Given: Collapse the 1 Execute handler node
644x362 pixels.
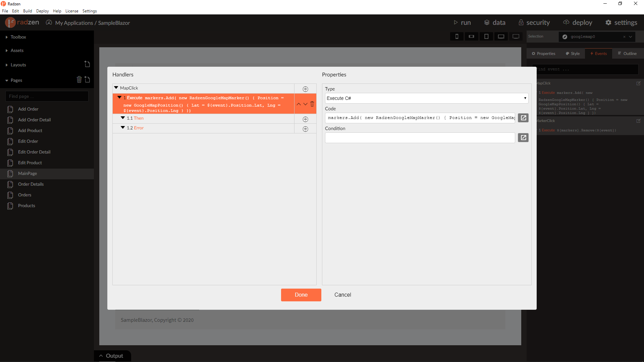Looking at the screenshot, I should tap(119, 98).
